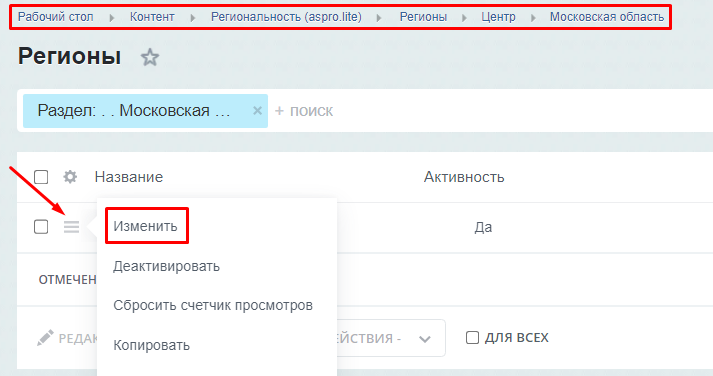Screen dimensions: 713x376
Task: Open Центр breadcrumb link
Action: click(x=498, y=17)
